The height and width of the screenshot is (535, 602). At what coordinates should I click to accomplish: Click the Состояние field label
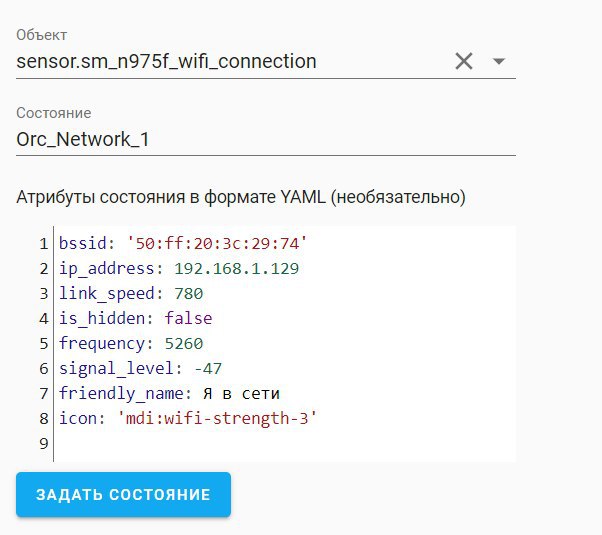tap(54, 113)
